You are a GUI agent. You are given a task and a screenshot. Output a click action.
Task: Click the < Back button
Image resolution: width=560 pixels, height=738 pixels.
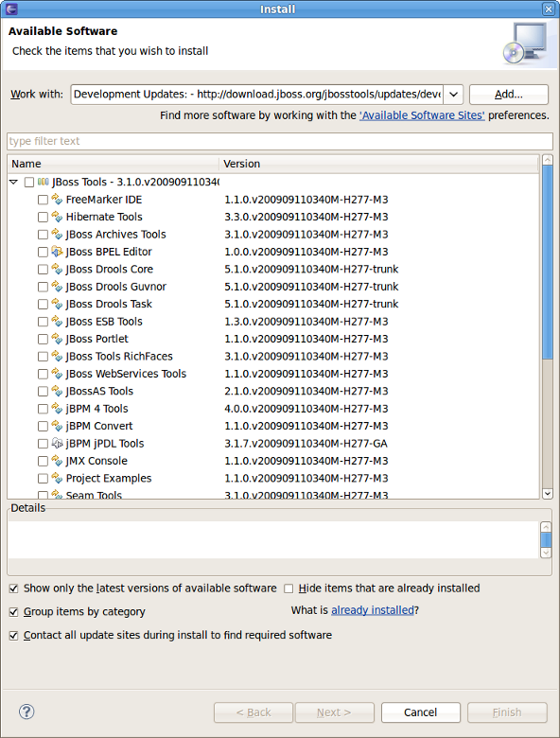254,712
